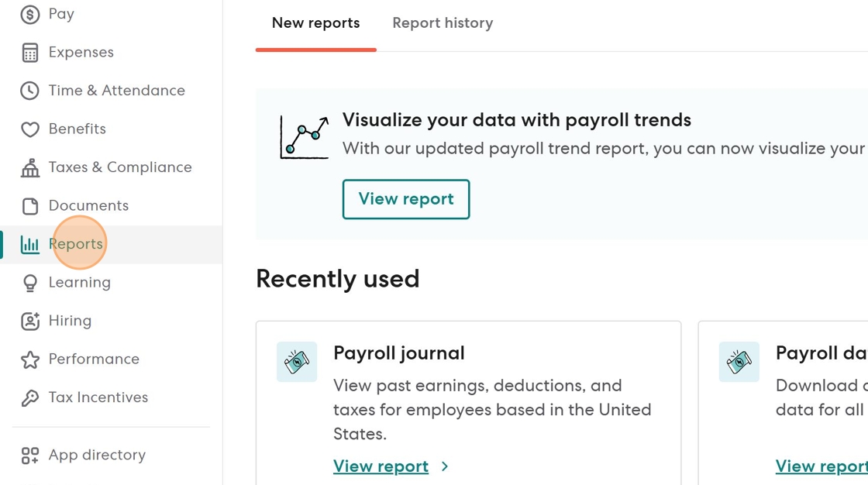Click the chevron next to Payroll journal's View report
Screen dimensions: 868x485
tap(445, 466)
